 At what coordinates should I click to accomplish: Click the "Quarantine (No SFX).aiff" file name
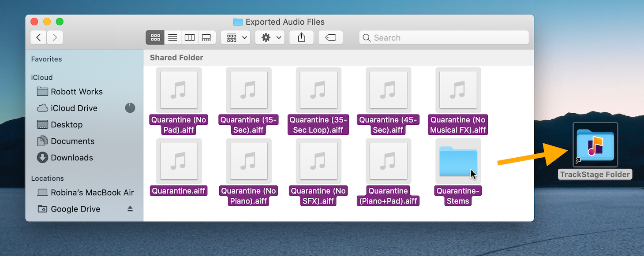point(318,196)
